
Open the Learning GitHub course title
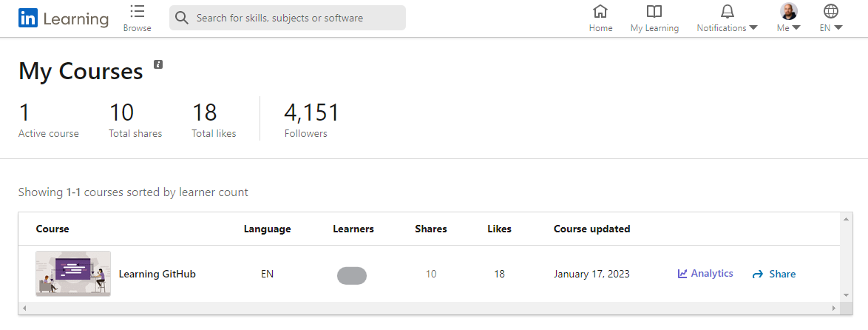tap(157, 274)
